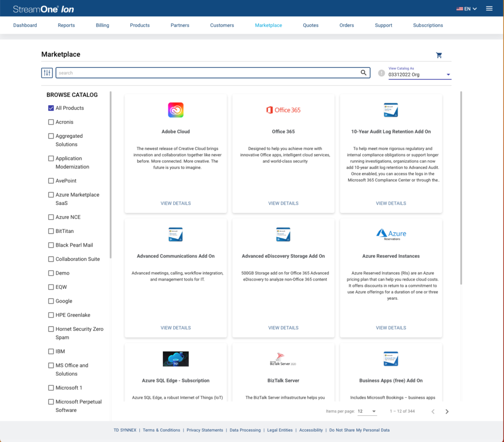Screen dimensions: 504x442
Task: Go to previous page arrow
Action: [433, 411]
